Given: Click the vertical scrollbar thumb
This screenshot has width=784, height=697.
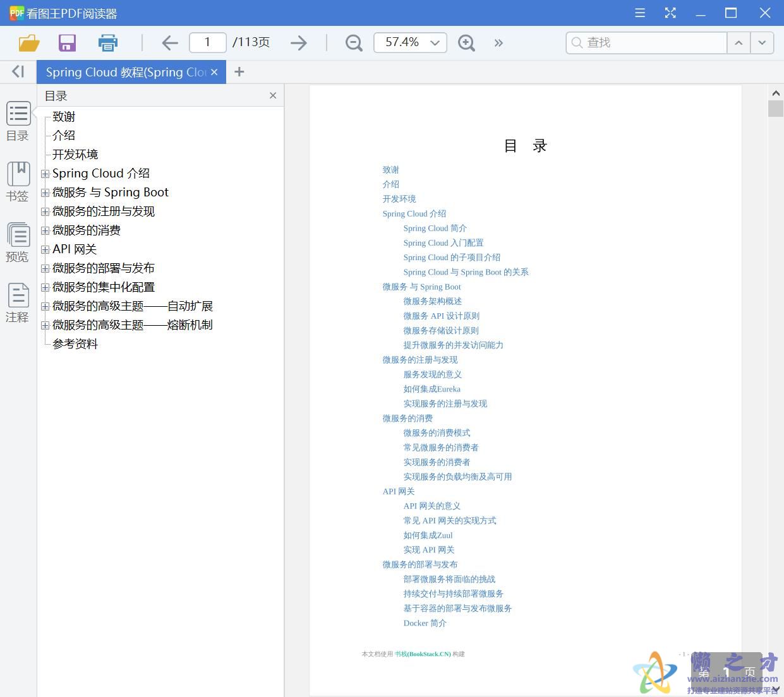Looking at the screenshot, I should click(x=776, y=109).
